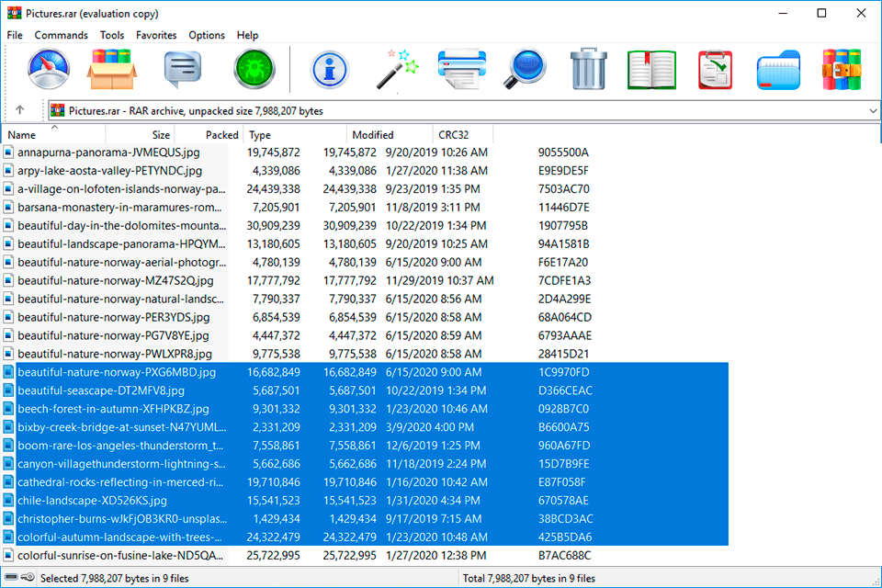Open Find with the magnifying glass icon

tap(524, 69)
